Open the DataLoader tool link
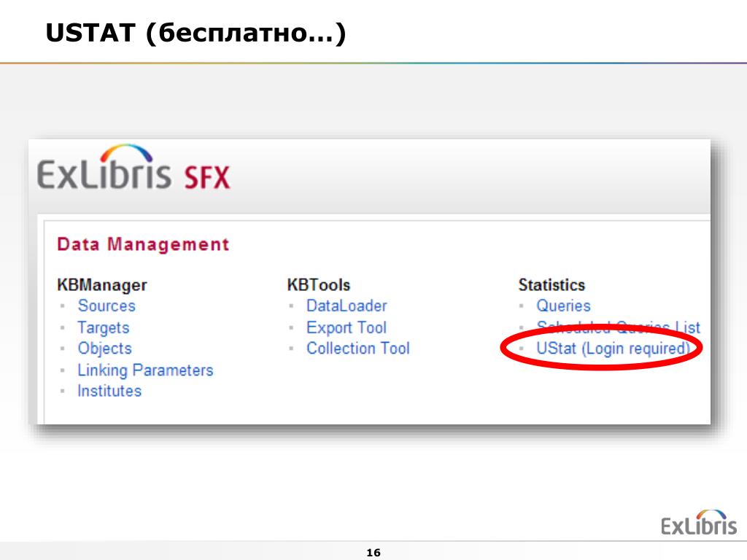Screen dimensions: 747x560 [347, 306]
